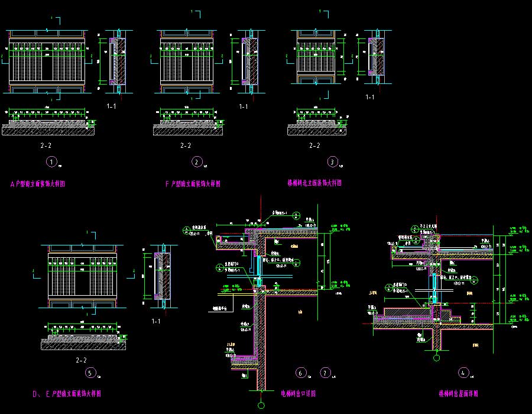532x414 pixels.
Task: Click the detail number 6 circle
Action: tap(301, 373)
